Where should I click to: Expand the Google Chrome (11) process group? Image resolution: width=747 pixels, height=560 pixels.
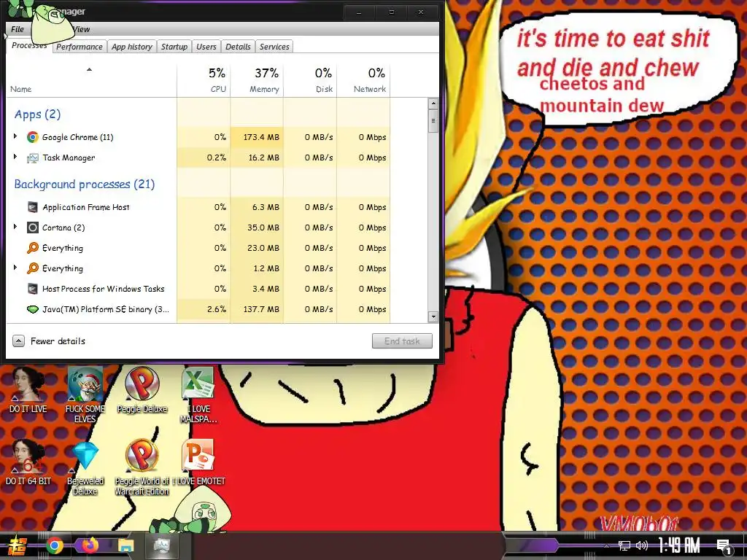tap(15, 136)
